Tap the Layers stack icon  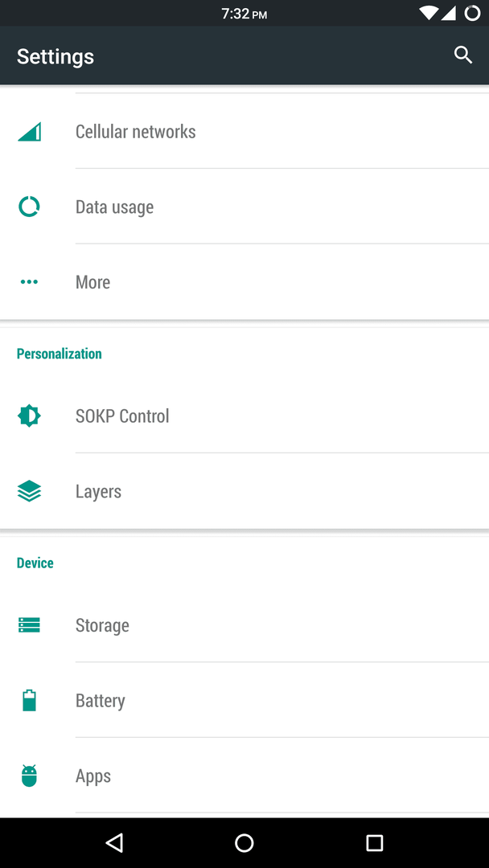[29, 491]
